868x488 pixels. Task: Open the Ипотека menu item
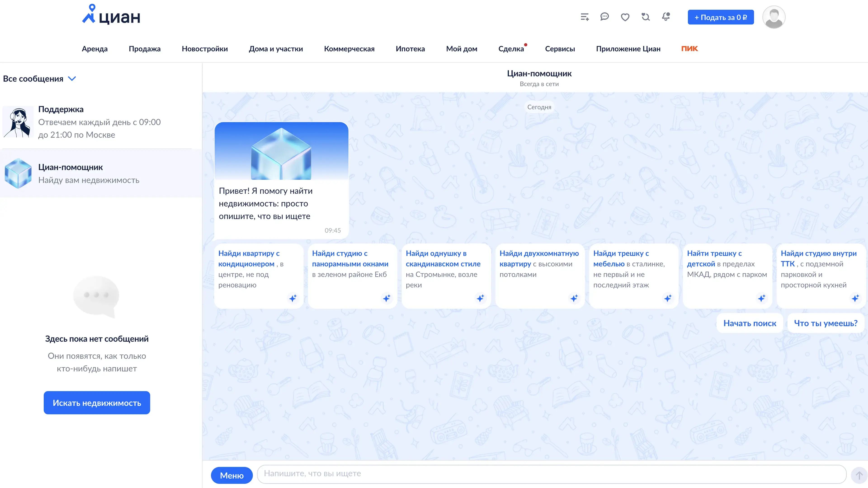coord(410,49)
